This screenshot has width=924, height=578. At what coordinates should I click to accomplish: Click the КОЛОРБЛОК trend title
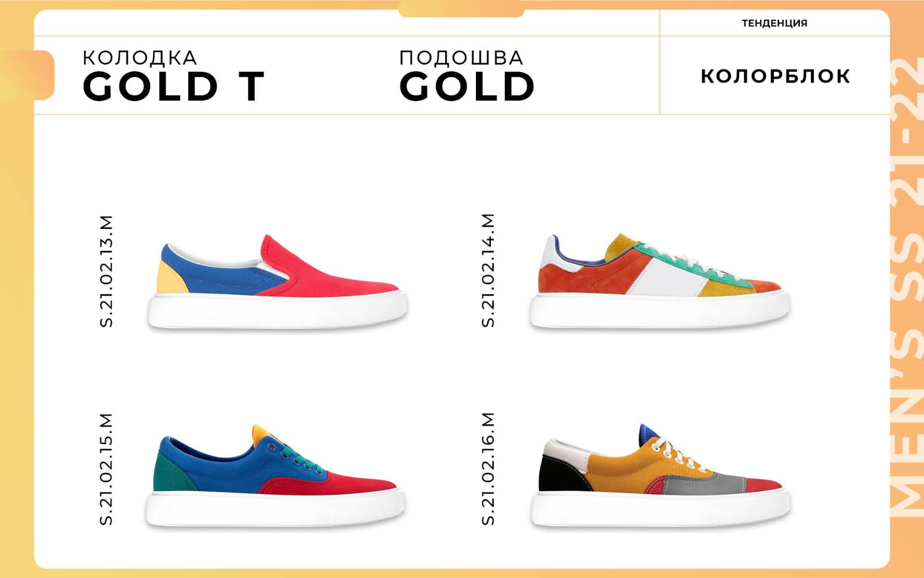[x=776, y=76]
